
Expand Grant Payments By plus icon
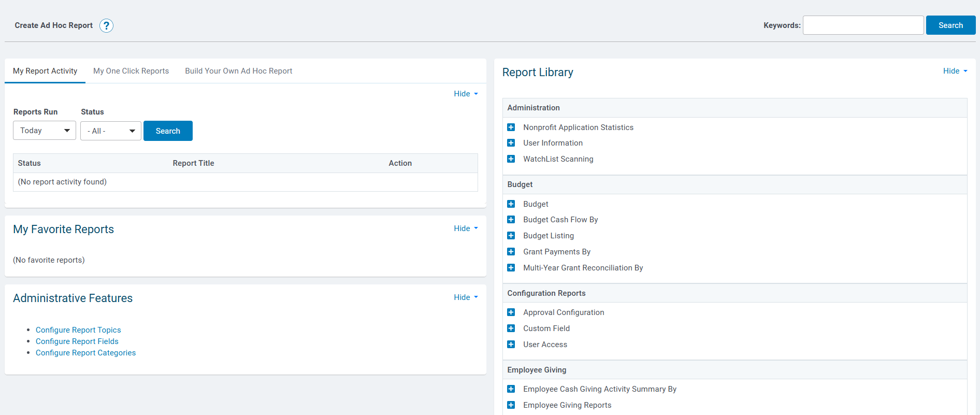pos(511,252)
